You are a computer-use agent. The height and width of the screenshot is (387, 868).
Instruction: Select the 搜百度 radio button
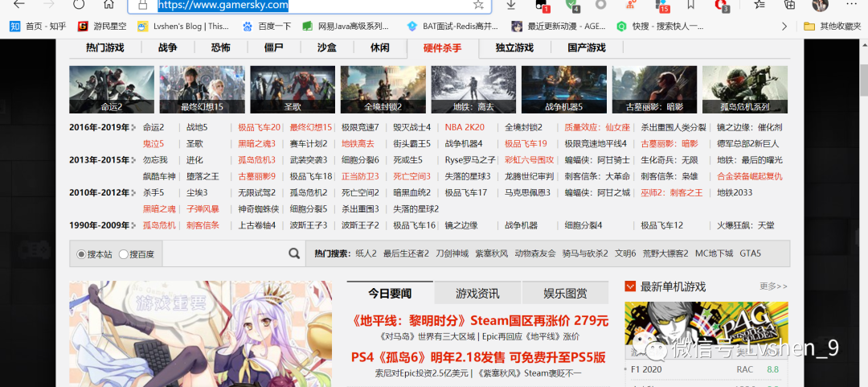[124, 254]
